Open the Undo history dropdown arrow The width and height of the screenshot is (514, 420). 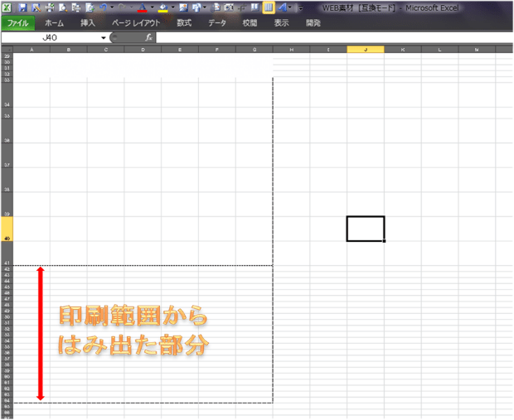[x=112, y=7]
